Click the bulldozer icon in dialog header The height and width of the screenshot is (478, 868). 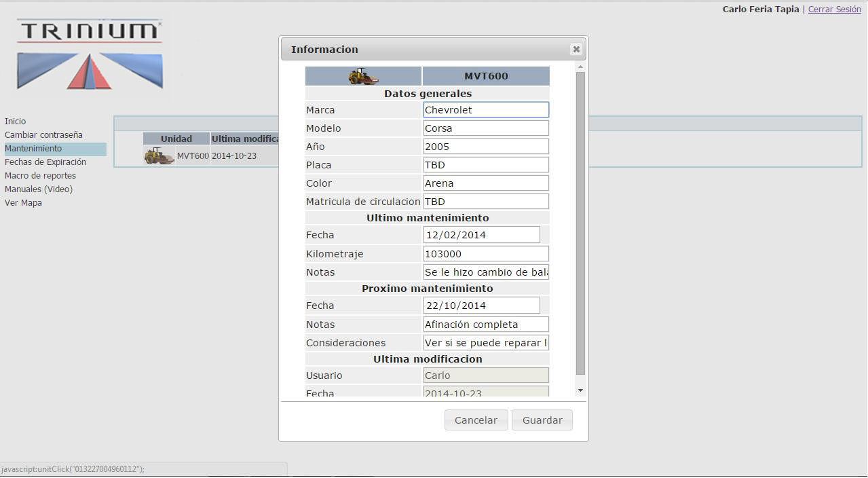[363, 76]
